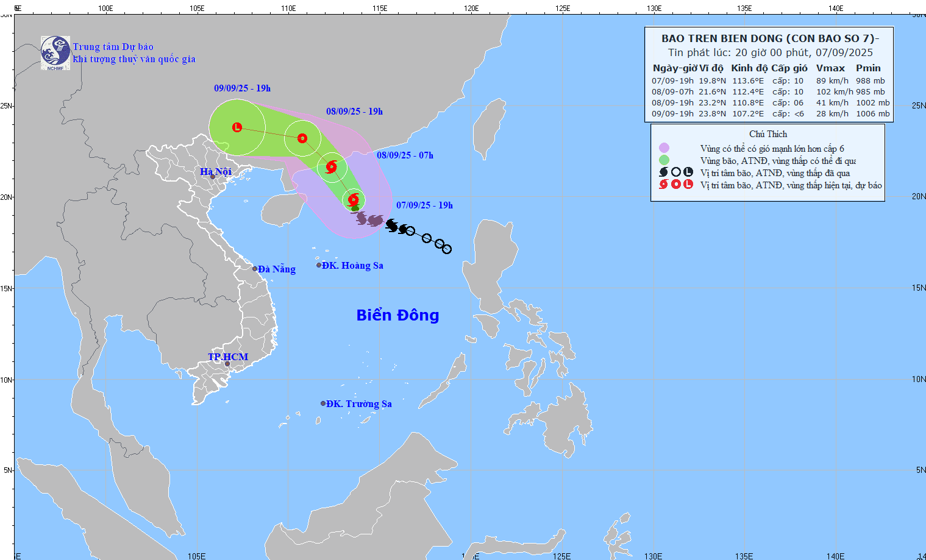This screenshot has height=560, width=926.
Task: Click the red L low-pressure marker on map
Action: [x=237, y=127]
